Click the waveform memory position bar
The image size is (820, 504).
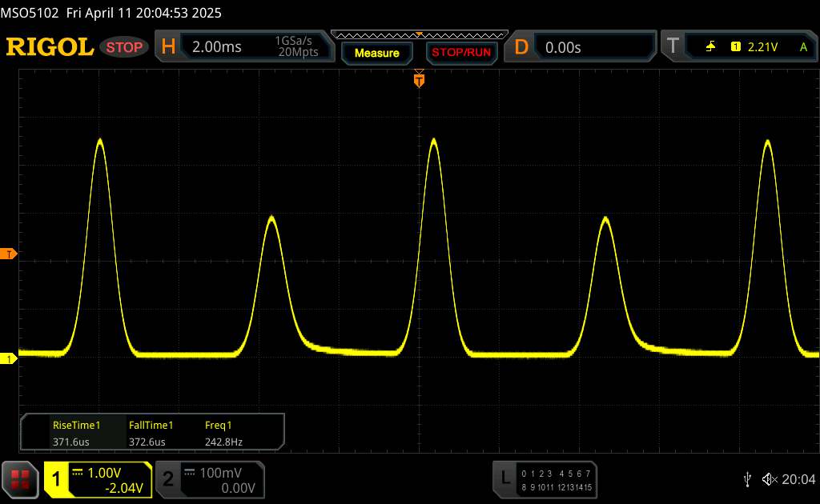(x=418, y=34)
